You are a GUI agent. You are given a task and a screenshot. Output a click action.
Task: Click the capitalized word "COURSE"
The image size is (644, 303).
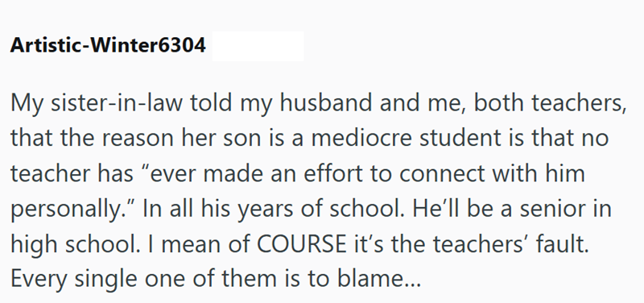coord(301,244)
